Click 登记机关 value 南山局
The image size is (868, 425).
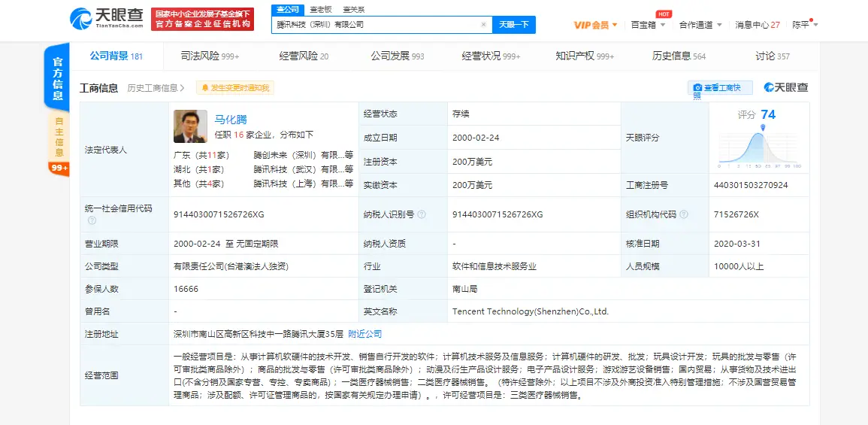coord(465,289)
